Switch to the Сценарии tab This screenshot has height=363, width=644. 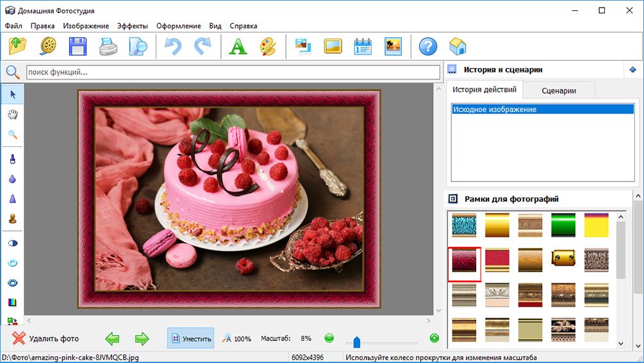[559, 91]
